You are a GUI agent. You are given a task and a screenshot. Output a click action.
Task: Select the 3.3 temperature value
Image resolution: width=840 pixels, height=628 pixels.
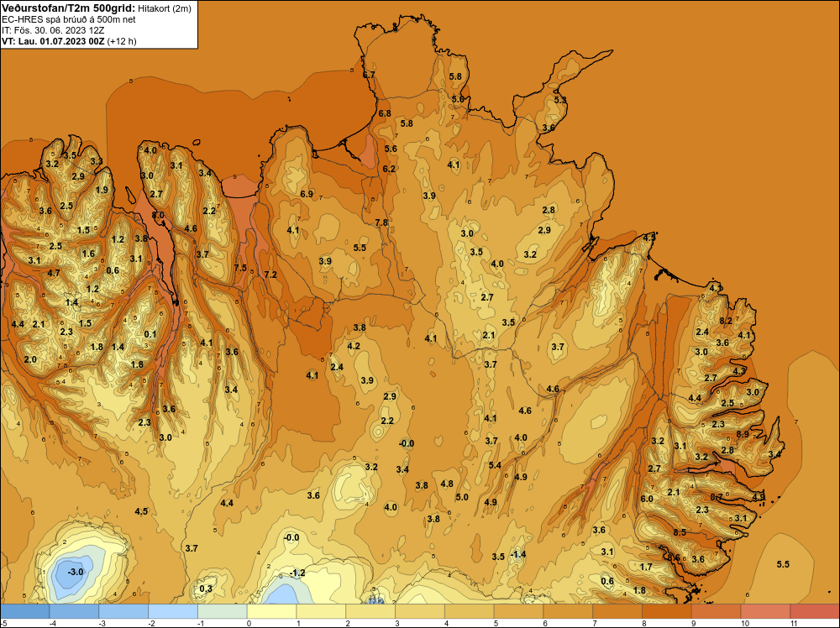click(x=97, y=160)
